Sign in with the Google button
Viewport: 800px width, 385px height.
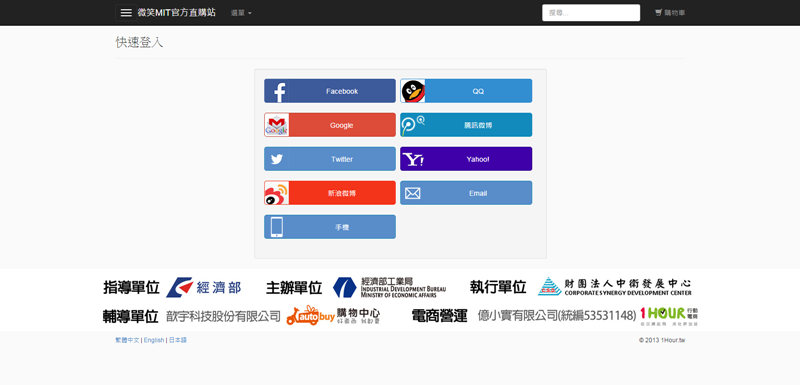330,125
